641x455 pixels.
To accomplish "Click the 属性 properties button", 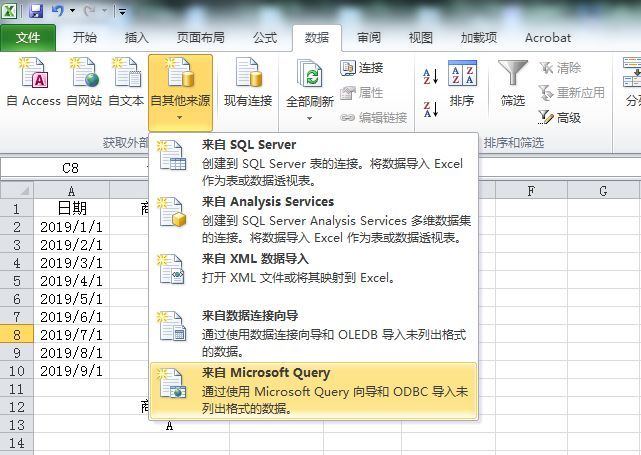I will pyautogui.click(x=361, y=93).
